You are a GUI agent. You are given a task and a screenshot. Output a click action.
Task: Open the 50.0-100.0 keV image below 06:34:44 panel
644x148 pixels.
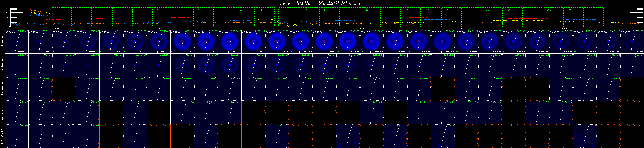tap(17, 136)
